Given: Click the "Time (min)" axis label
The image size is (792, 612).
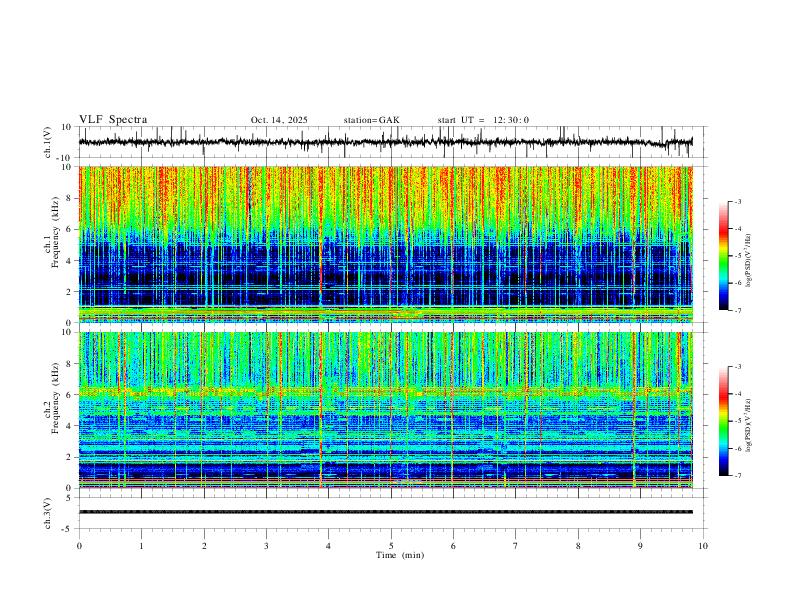Looking at the screenshot, I should point(400,555).
